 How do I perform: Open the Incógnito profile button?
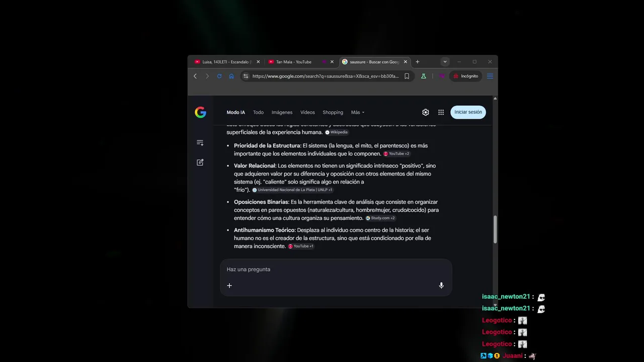tap(466, 76)
